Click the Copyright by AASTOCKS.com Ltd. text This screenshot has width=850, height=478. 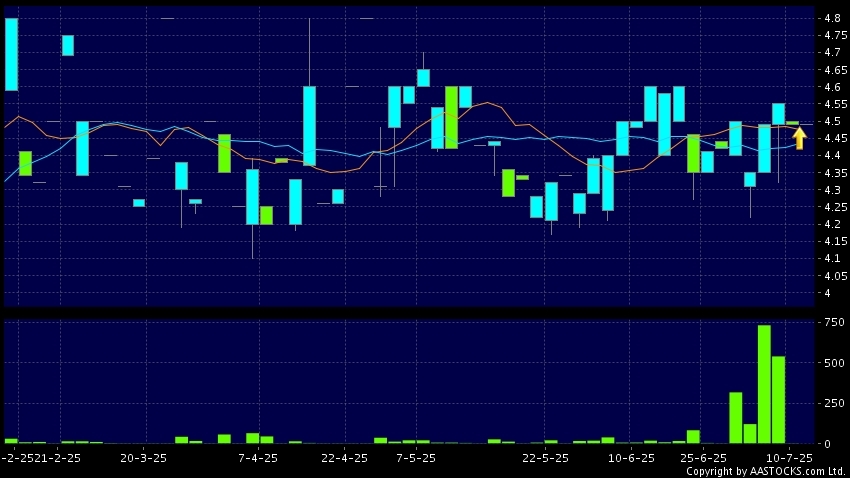click(767, 471)
